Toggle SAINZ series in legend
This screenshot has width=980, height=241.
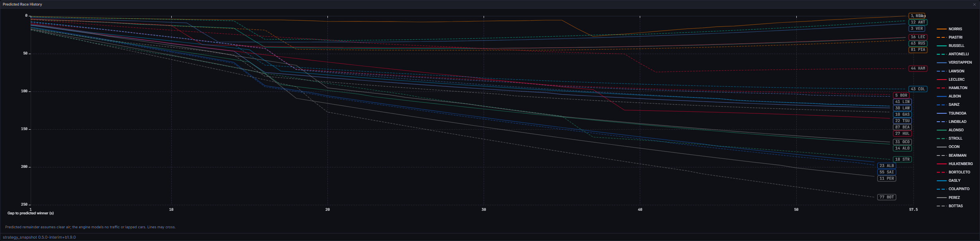coord(948,105)
